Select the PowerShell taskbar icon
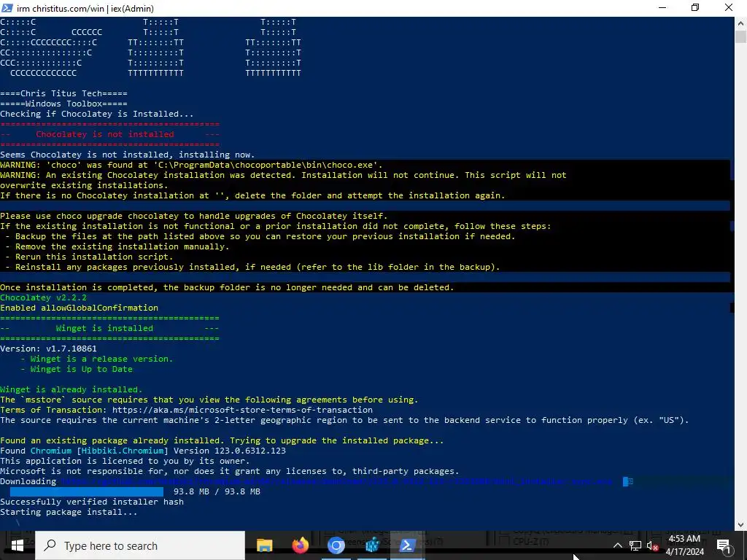 point(407,545)
